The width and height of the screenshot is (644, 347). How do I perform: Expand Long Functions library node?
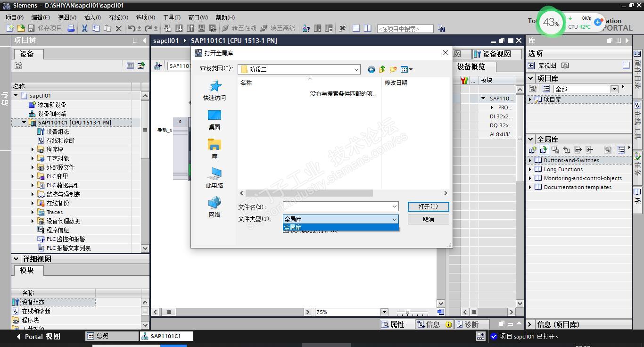tap(530, 169)
